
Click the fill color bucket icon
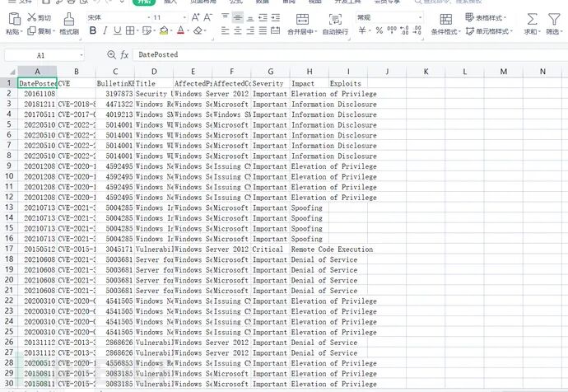[x=164, y=30]
